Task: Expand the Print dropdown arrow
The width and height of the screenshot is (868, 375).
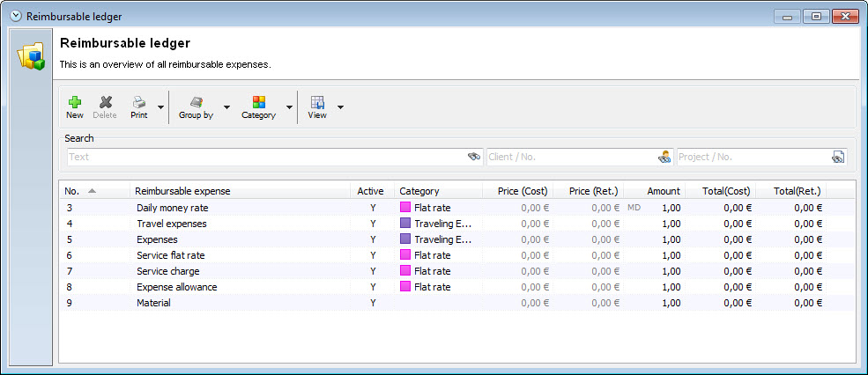Action: pyautogui.click(x=160, y=107)
